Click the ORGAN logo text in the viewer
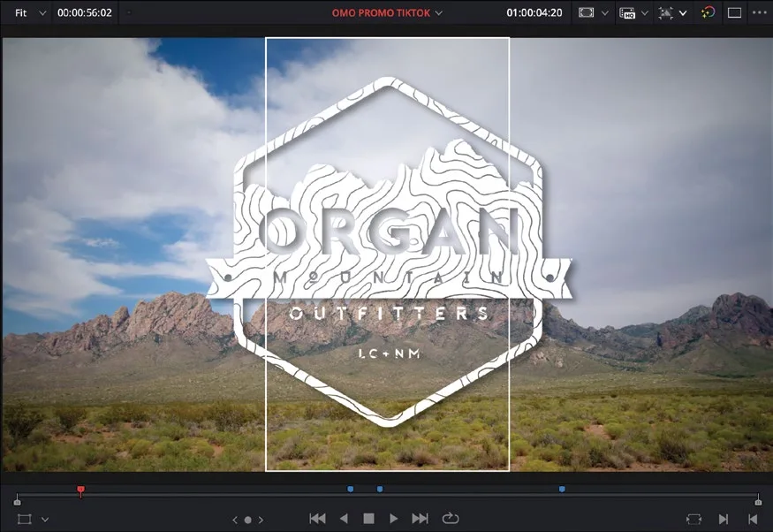The width and height of the screenshot is (773, 532). pyautogui.click(x=390, y=232)
